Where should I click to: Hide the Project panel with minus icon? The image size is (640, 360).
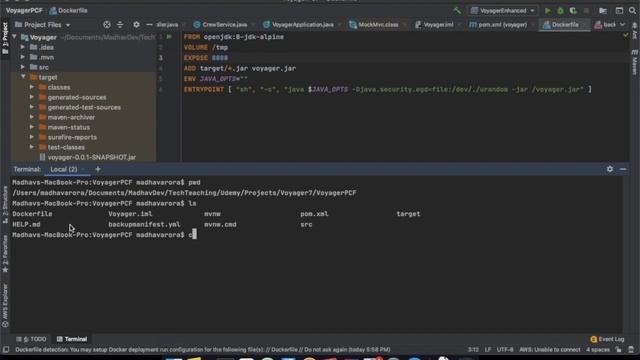pyautogui.click(x=149, y=25)
